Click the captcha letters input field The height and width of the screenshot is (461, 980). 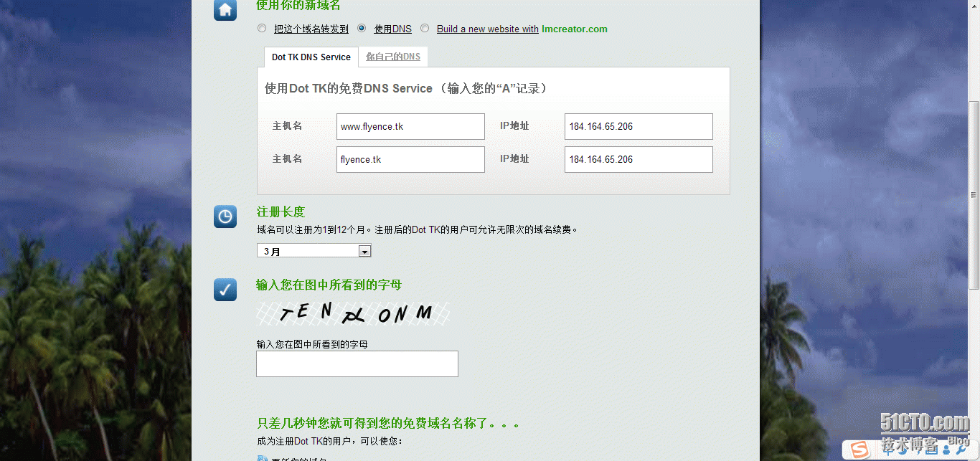pyautogui.click(x=357, y=363)
